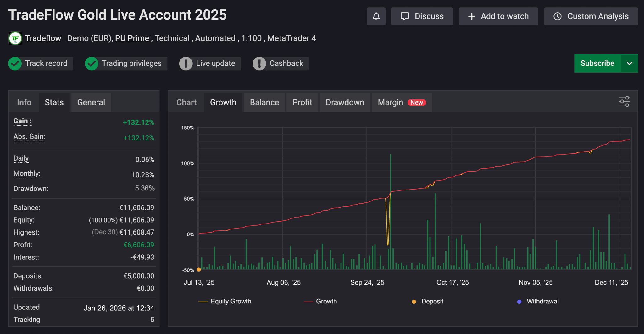Click the orange deposit marker on chart
The image size is (644, 334).
(199, 269)
